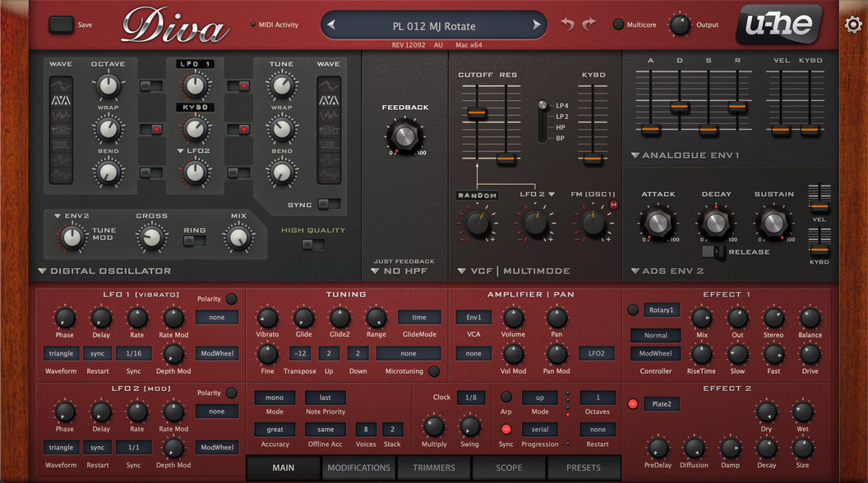This screenshot has width=868, height=483.
Task: Switch to the SCOPE tab
Action: (509, 467)
